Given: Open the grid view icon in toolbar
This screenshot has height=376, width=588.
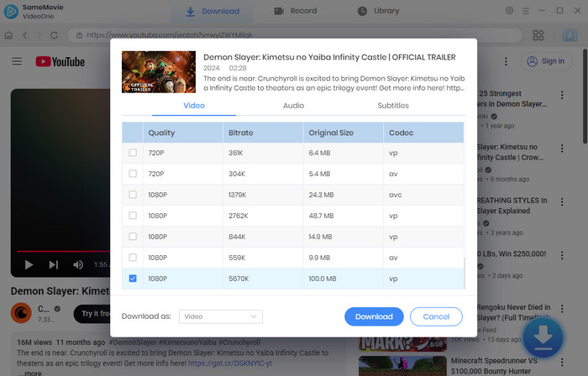Looking at the screenshot, I should pos(538,35).
